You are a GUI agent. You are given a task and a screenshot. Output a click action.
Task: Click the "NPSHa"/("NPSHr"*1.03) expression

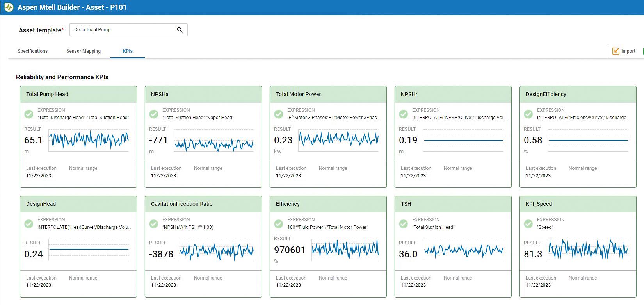click(x=188, y=227)
